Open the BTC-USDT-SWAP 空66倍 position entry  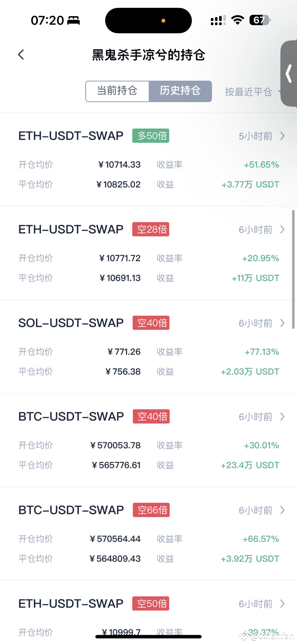[148, 533]
